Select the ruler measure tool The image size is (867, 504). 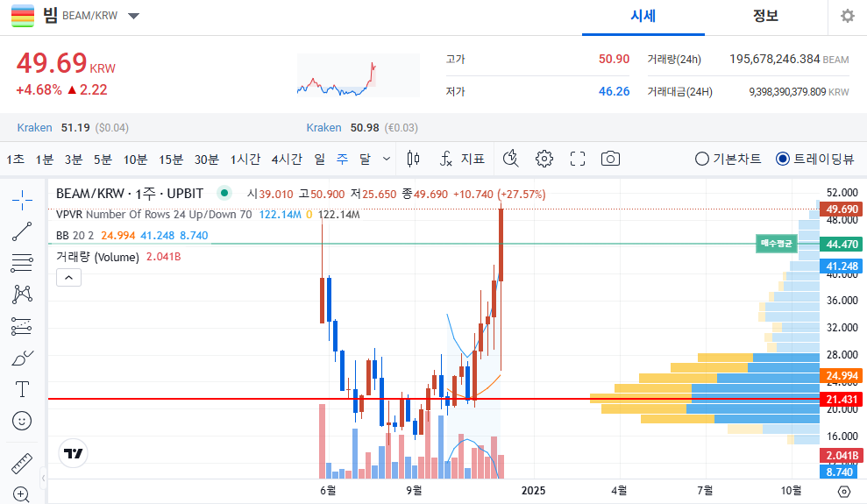(22, 463)
